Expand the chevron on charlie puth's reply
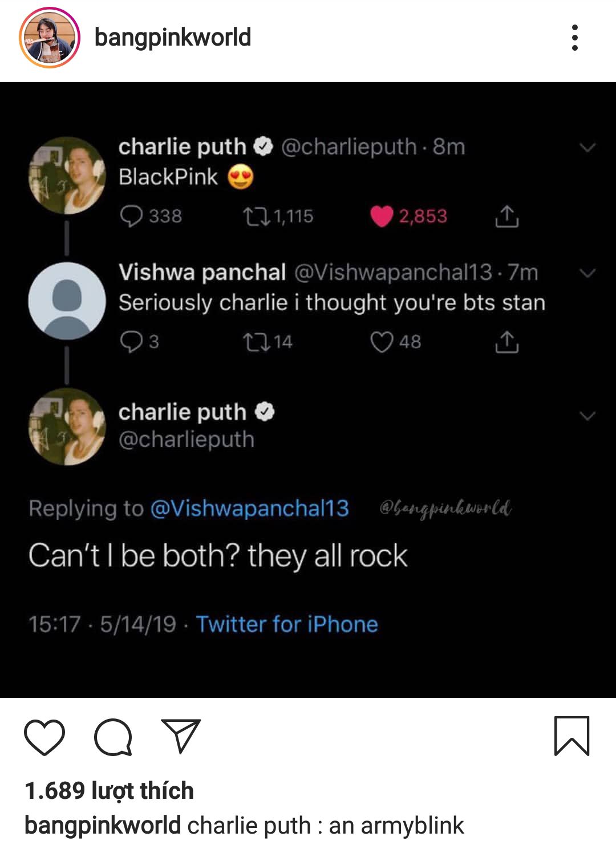Image resolution: width=616 pixels, height=849 pixels. point(587,415)
